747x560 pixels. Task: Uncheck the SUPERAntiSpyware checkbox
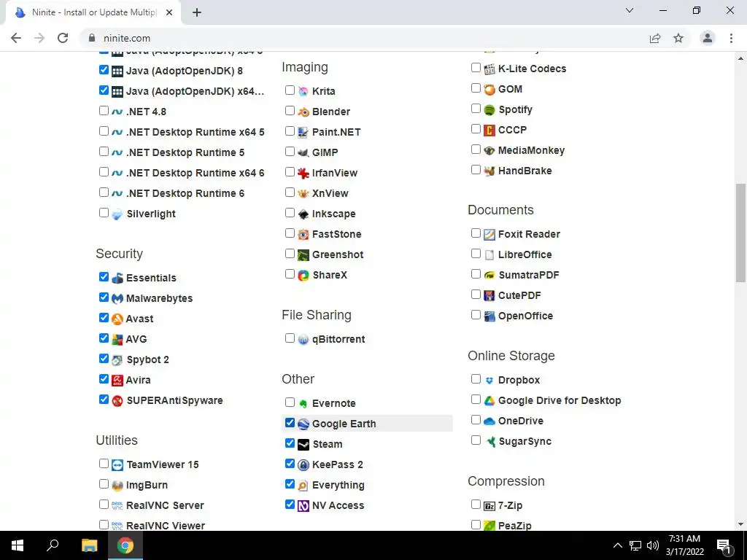pos(104,399)
